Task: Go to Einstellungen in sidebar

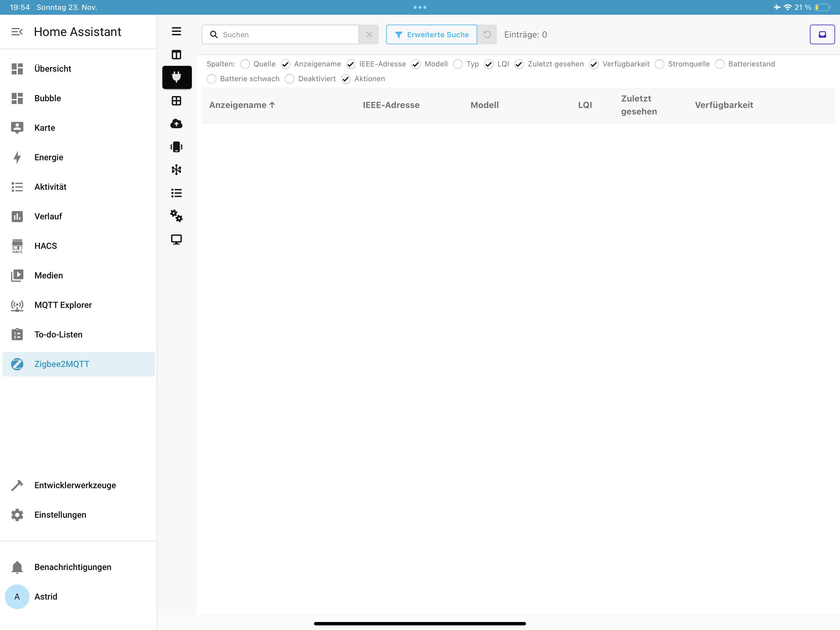Action: pos(60,514)
